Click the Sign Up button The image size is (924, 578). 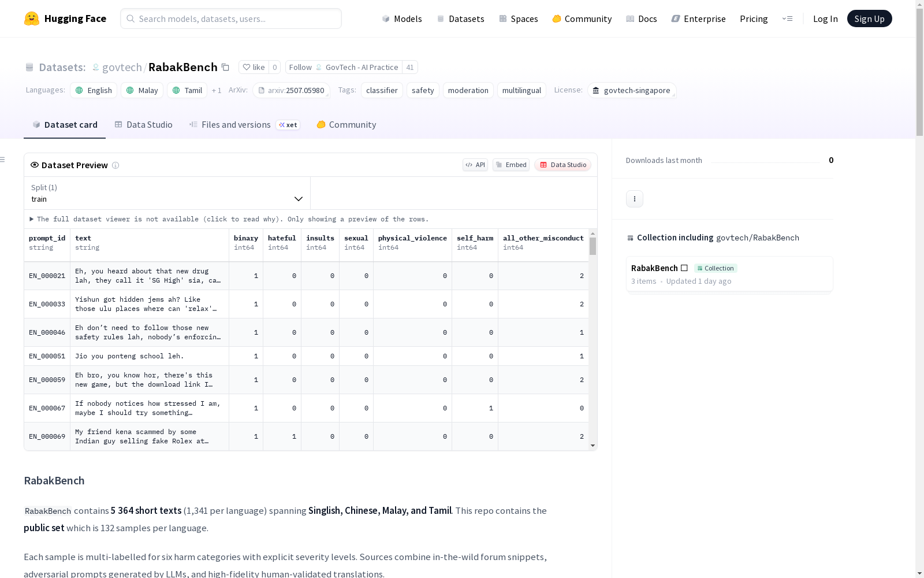[x=869, y=18]
